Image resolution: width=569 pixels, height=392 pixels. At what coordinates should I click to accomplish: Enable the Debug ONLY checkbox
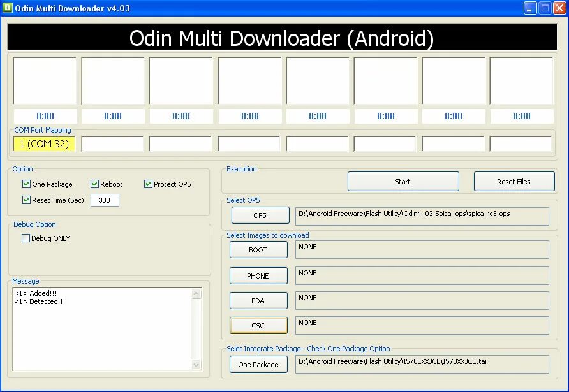pyautogui.click(x=26, y=238)
